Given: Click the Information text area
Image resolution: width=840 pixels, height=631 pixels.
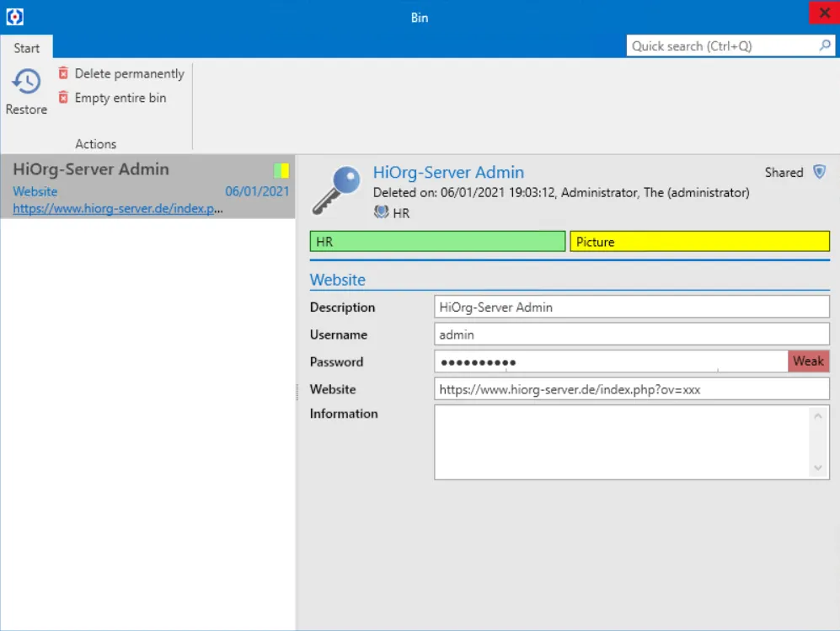Looking at the screenshot, I should coord(623,442).
